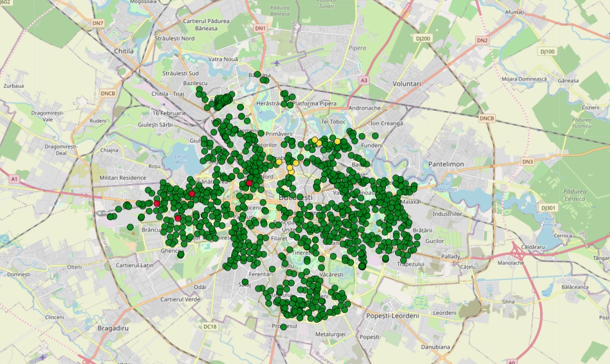Select the southernmost red marker

click(178, 218)
